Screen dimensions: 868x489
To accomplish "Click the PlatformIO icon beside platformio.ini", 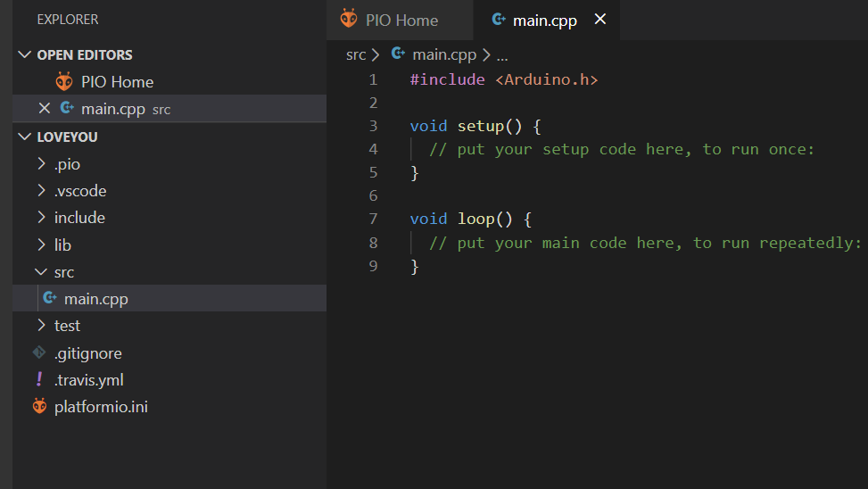I will click(39, 407).
